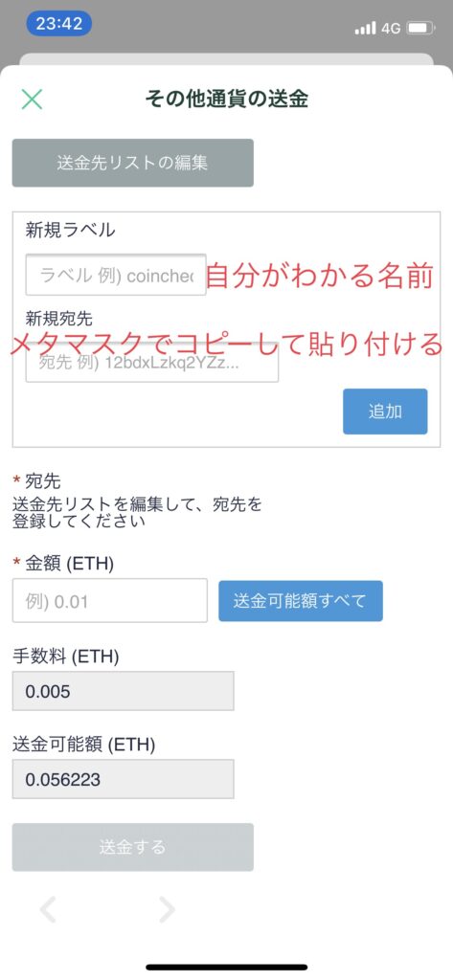The width and height of the screenshot is (453, 980).
Task: Tap the home indicator bar at the bottom
Action: point(226,968)
